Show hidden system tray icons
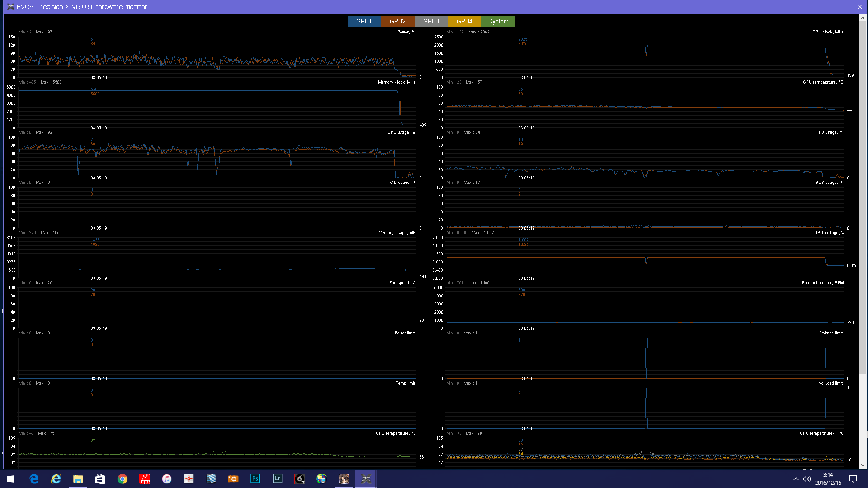This screenshot has width=868, height=488. click(796, 479)
